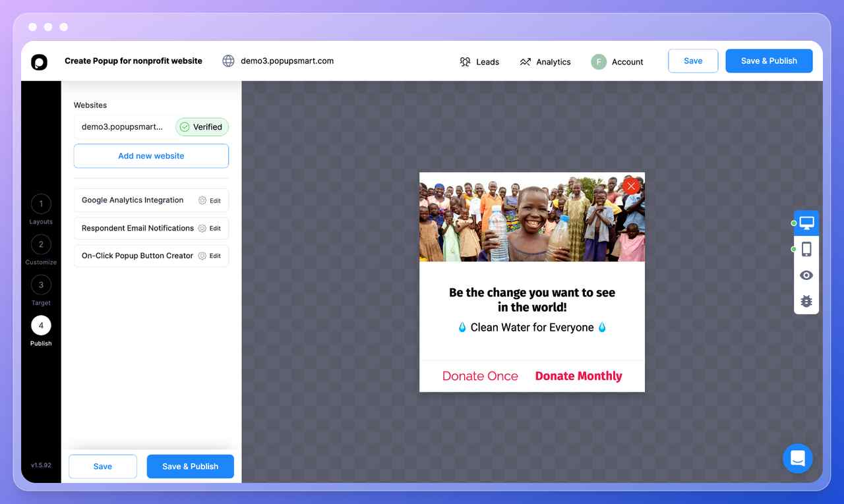Switch to mobile preview icon

(806, 249)
